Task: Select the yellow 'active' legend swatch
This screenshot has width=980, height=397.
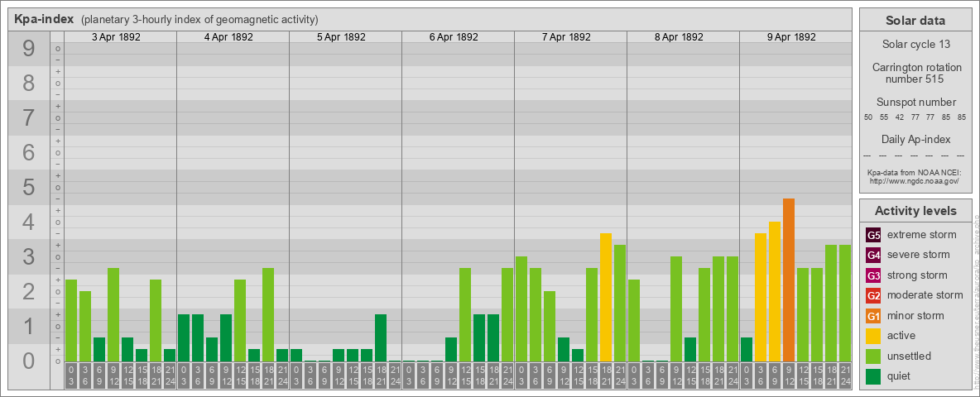Action: [x=874, y=336]
